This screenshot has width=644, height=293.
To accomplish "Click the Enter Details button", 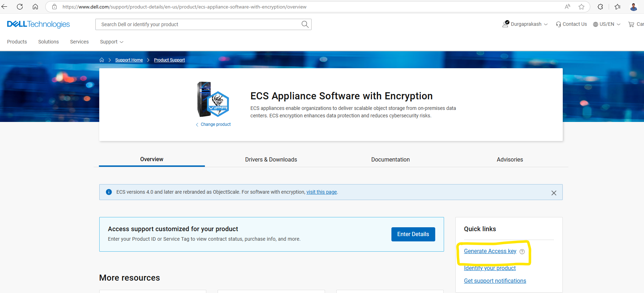I will pyautogui.click(x=413, y=234).
